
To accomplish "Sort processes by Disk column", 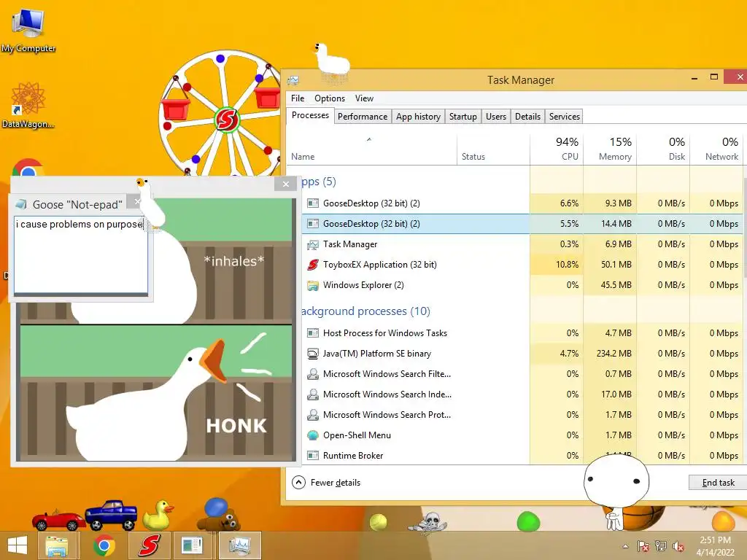I will pyautogui.click(x=663, y=149).
